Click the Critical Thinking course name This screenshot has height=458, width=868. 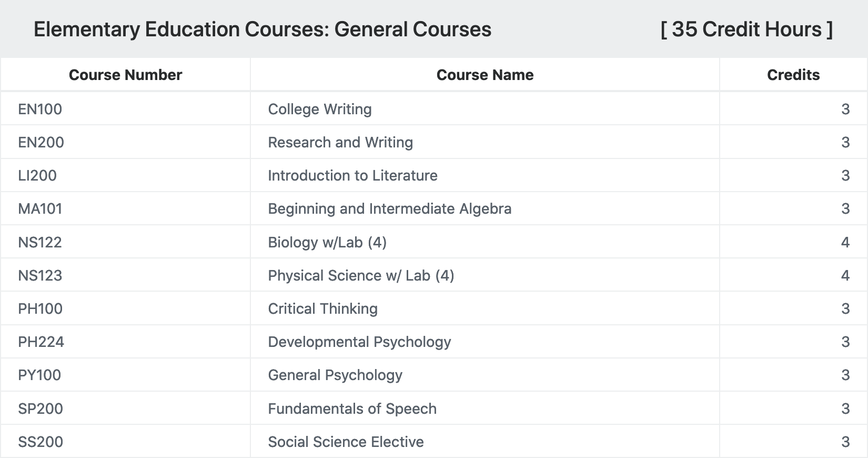click(x=323, y=308)
